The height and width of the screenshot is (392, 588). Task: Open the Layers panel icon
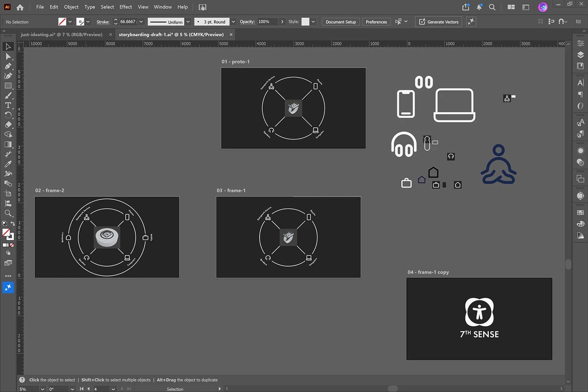(580, 55)
